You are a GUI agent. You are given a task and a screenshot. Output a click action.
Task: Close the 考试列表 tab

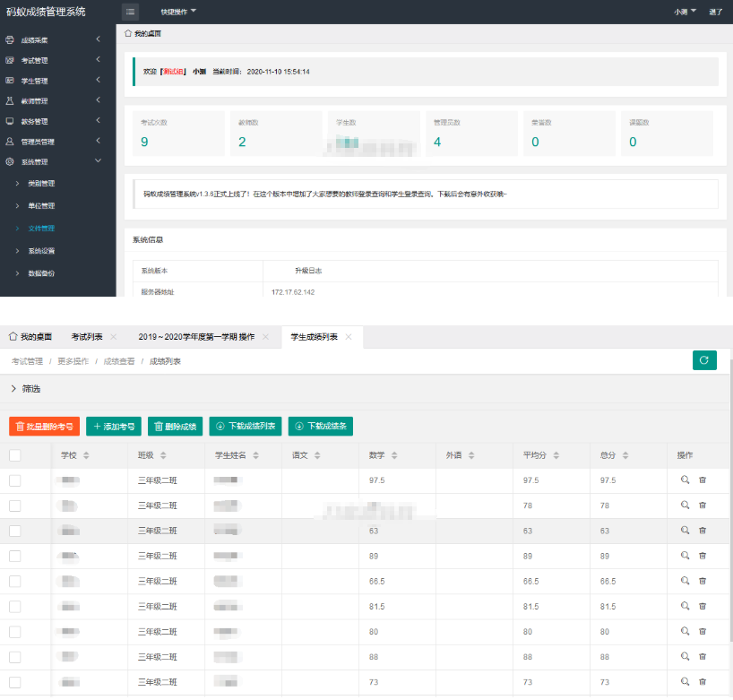(x=113, y=337)
